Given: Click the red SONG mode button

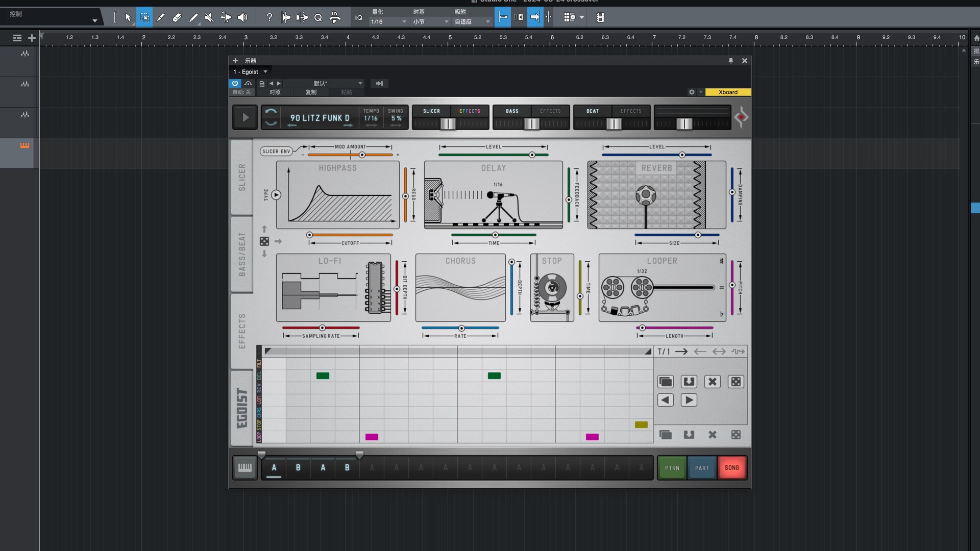Looking at the screenshot, I should 732,468.
